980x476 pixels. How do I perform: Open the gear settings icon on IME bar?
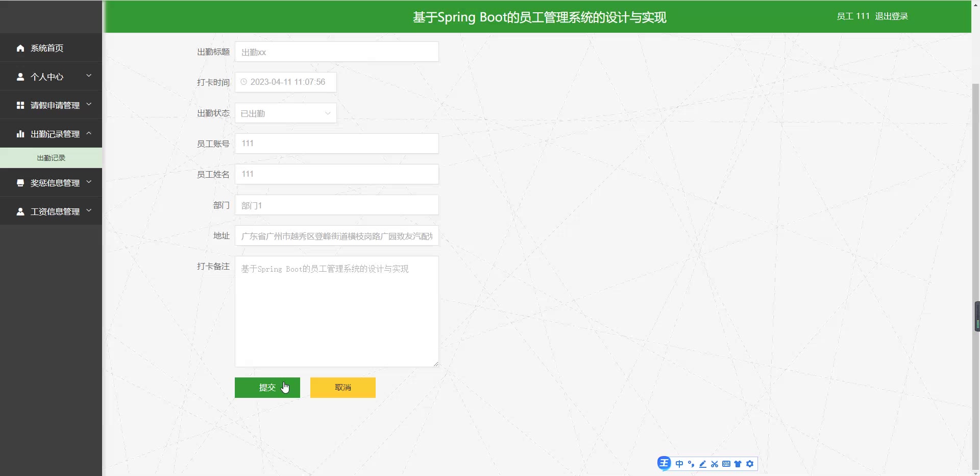[x=750, y=464]
